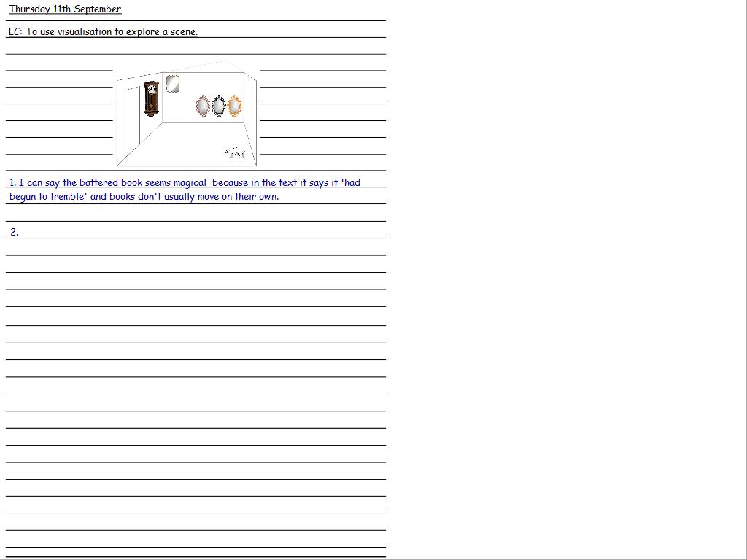Click the words 'battered book' in sentence one

(110, 183)
